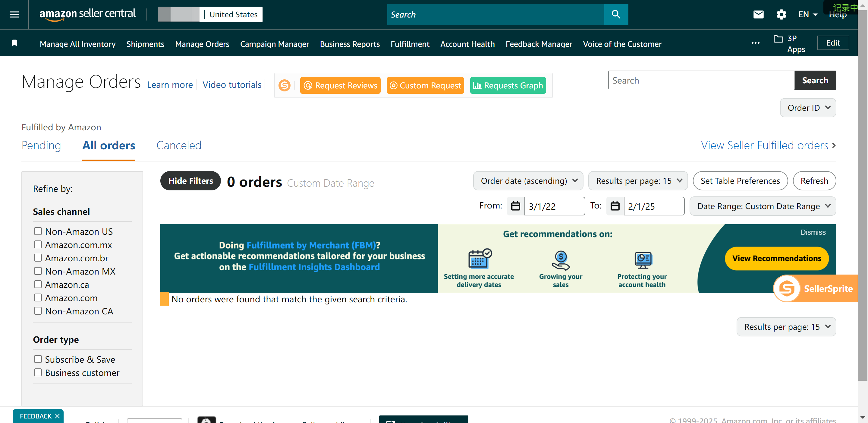Viewport: 868px width, 423px height.
Task: Click the Edit navigation button
Action: (833, 43)
